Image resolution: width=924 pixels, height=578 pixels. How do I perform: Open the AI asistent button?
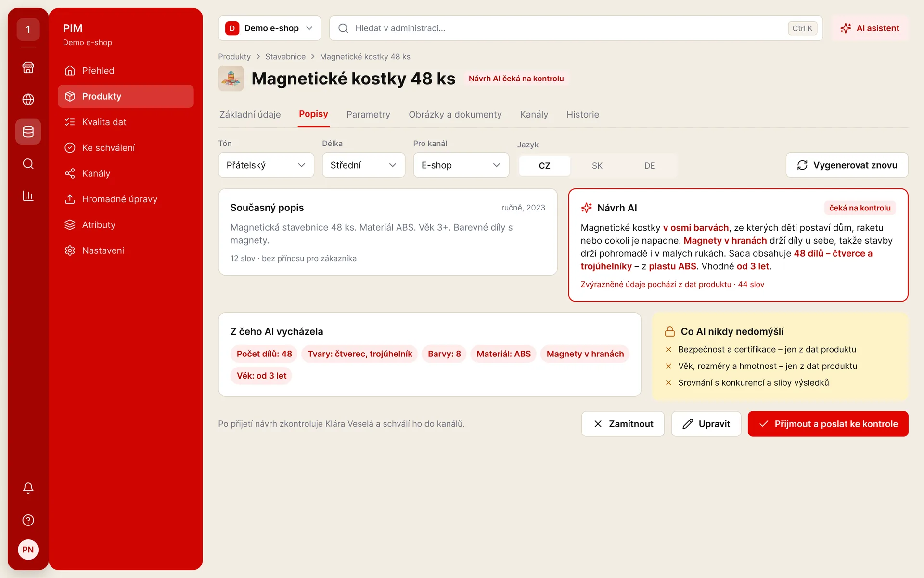(870, 28)
